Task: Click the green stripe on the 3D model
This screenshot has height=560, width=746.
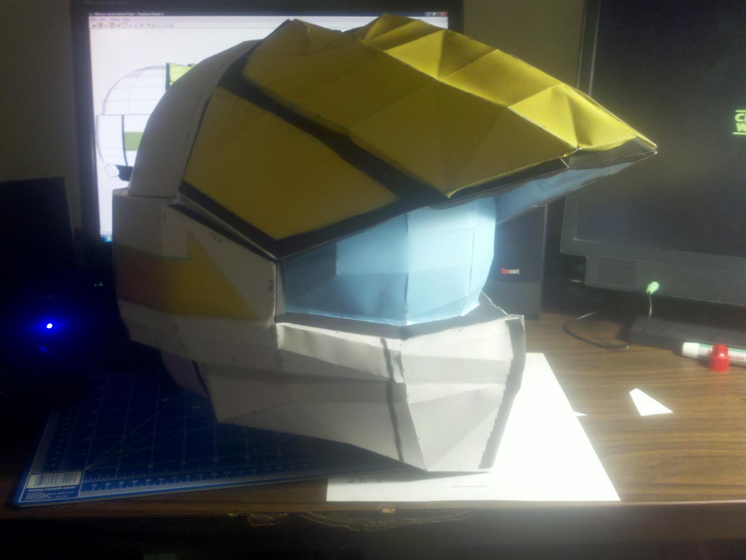Action: pyautogui.click(x=133, y=139)
